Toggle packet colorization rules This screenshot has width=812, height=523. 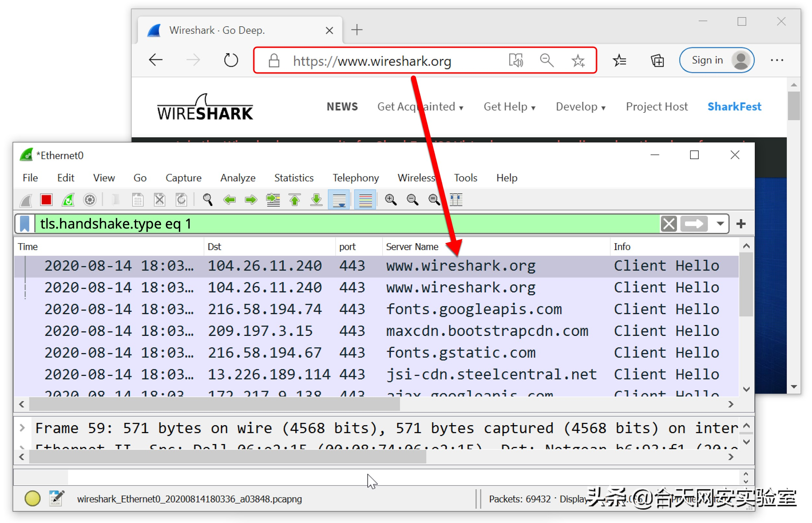click(365, 200)
